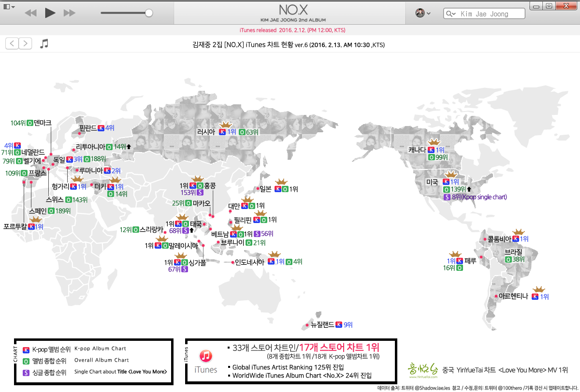
Task: Select the 브라질 country label
Action: click(x=514, y=252)
